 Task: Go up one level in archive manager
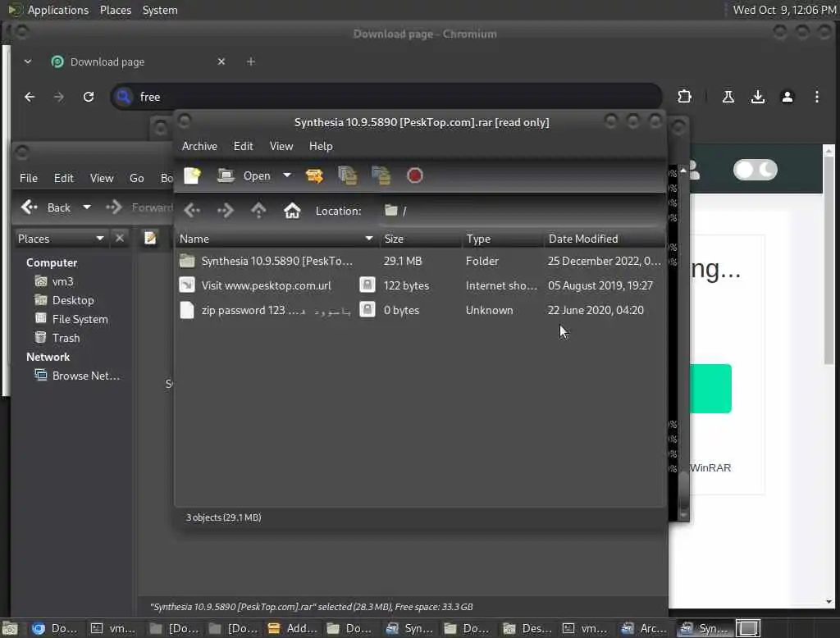[258, 211]
